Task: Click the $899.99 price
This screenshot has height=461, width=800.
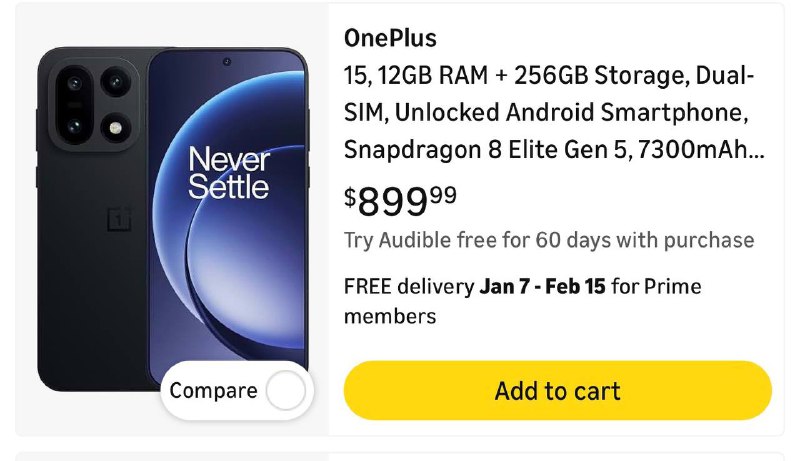Action: [x=401, y=200]
